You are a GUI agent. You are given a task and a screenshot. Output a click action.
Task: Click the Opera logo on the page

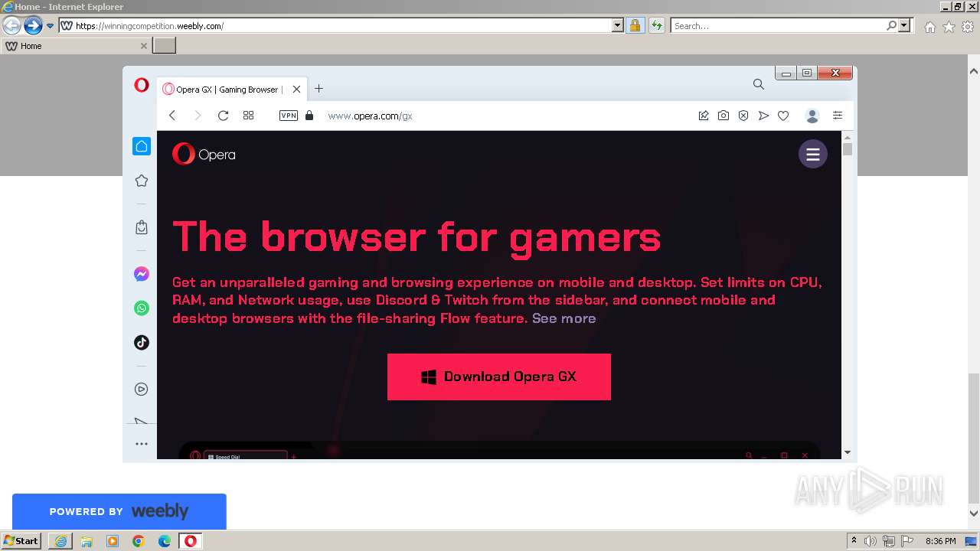[204, 155]
